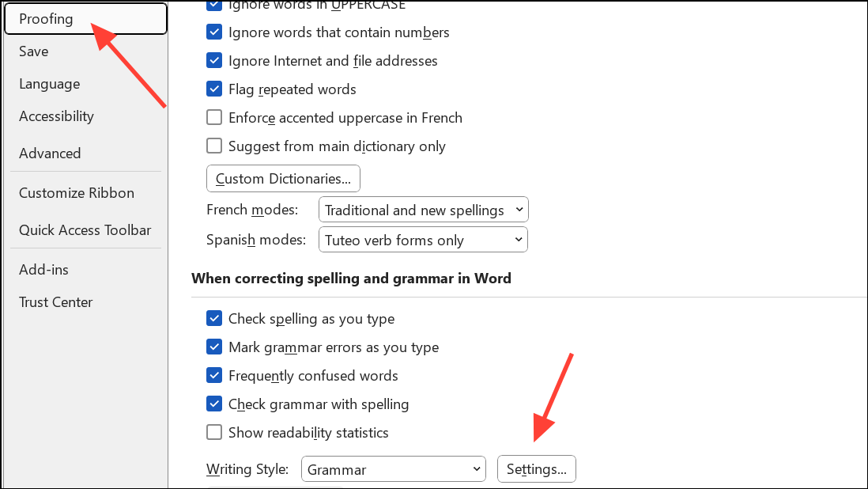The image size is (868, 489).
Task: Click the Custom Dictionaries button
Action: coord(283,179)
